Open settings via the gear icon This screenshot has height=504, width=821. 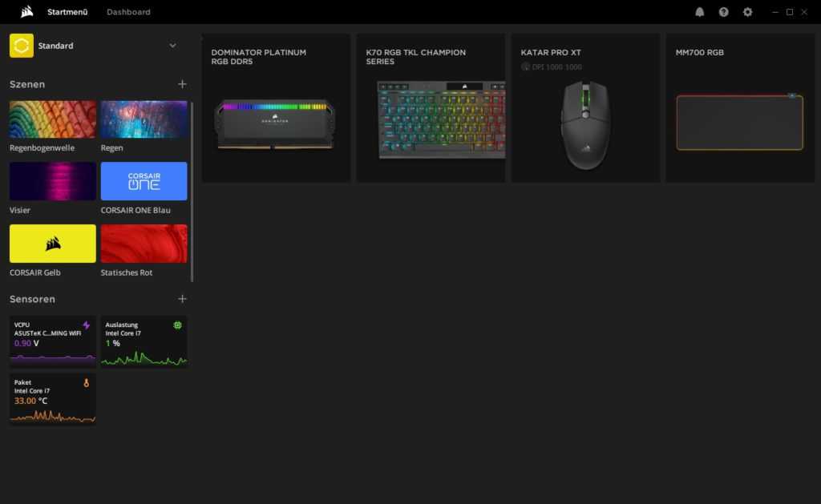748,12
